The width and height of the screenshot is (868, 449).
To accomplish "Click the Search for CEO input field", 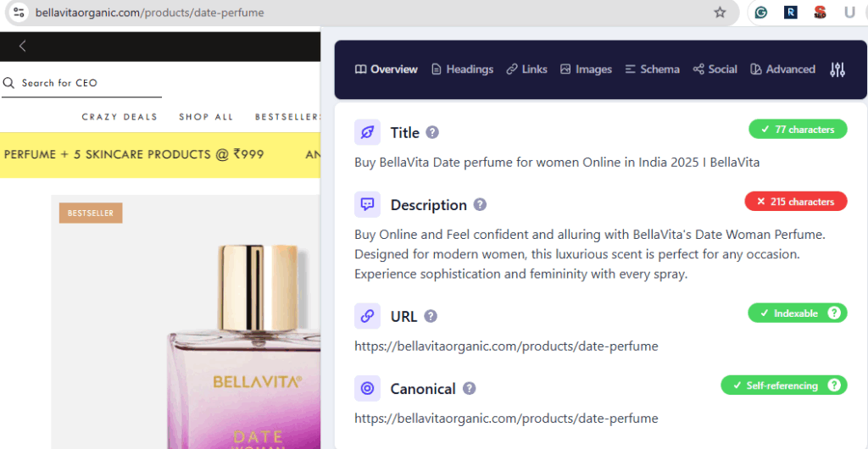I will tap(81, 84).
